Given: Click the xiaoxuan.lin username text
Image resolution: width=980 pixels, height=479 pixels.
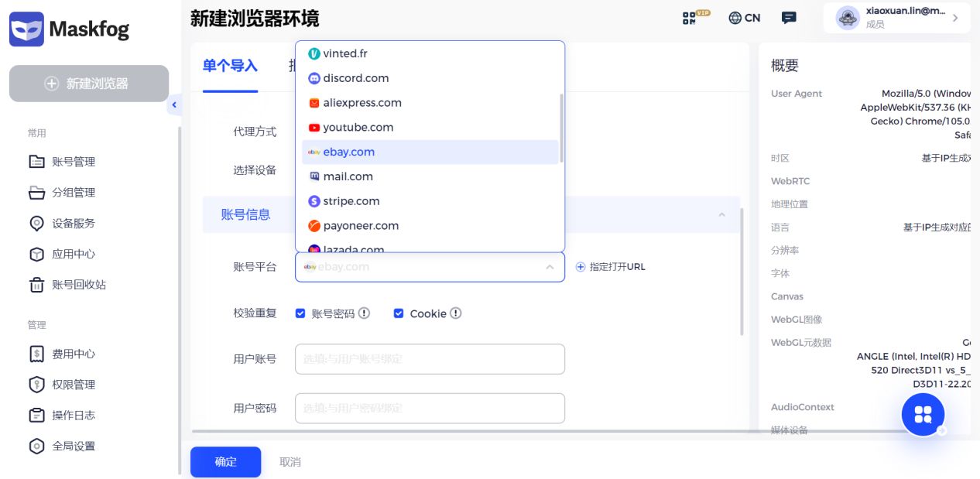Looking at the screenshot, I should click(906, 12).
